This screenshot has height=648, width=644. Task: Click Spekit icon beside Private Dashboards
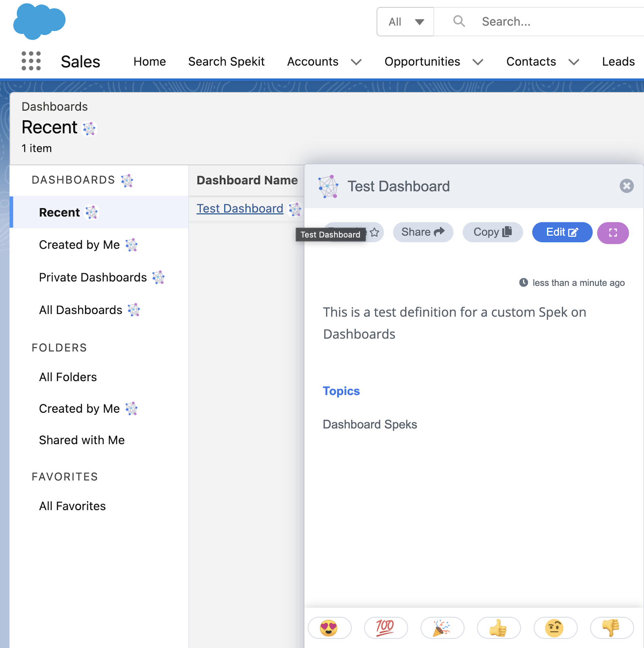158,277
